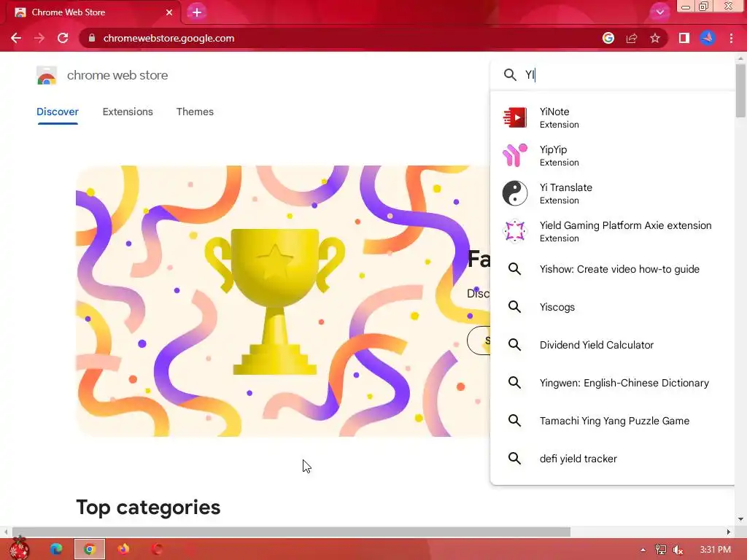
Task: Click the horizontal scrollbar thumb
Action: (x=291, y=532)
